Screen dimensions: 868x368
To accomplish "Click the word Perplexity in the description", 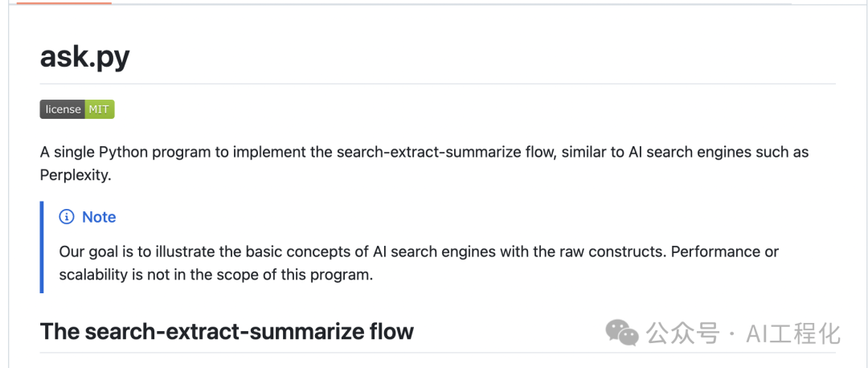I will click(74, 174).
